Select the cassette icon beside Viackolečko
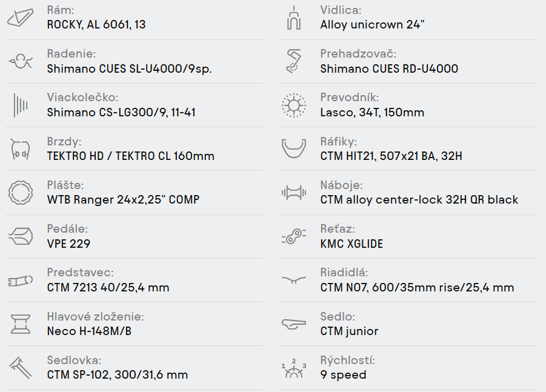The height and width of the screenshot is (392, 546). pyautogui.click(x=21, y=105)
